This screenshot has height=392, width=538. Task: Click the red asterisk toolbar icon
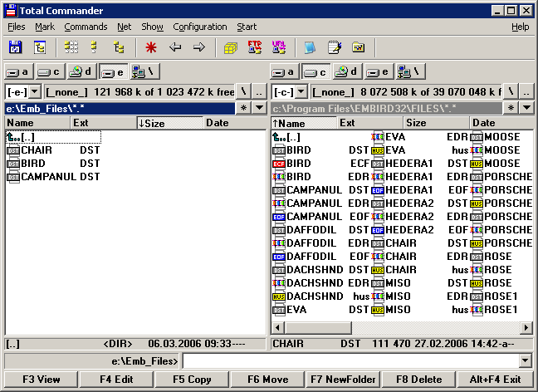(x=150, y=47)
